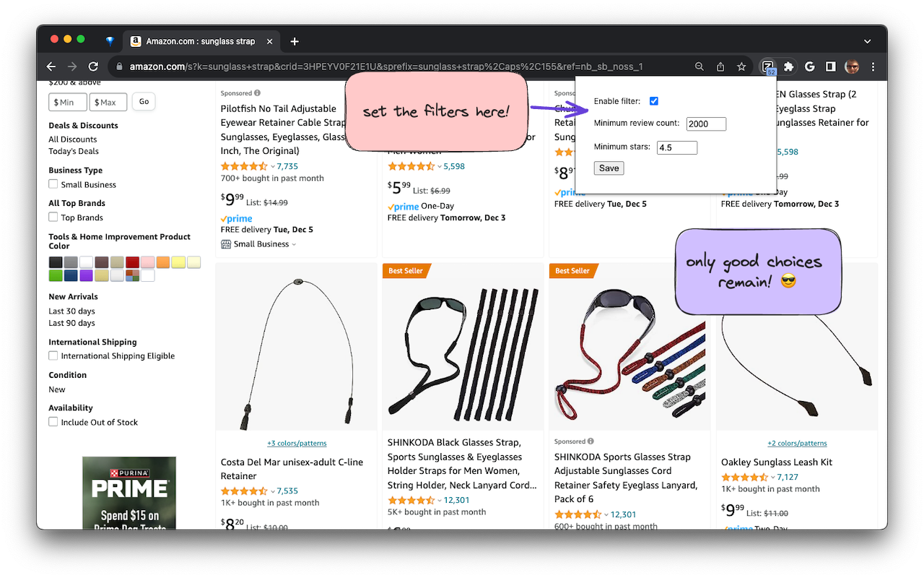Select the red color swatch
The height and width of the screenshot is (578, 924).
[x=133, y=262]
